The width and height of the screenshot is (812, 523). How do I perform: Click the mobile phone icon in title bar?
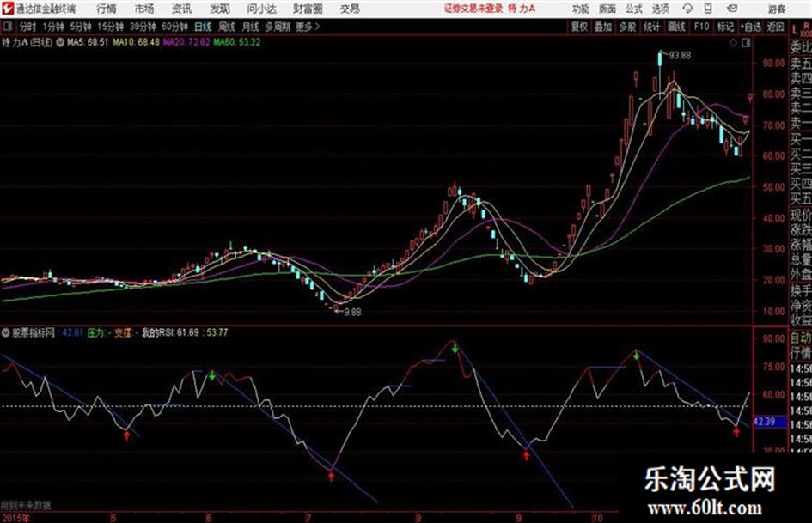(708, 9)
